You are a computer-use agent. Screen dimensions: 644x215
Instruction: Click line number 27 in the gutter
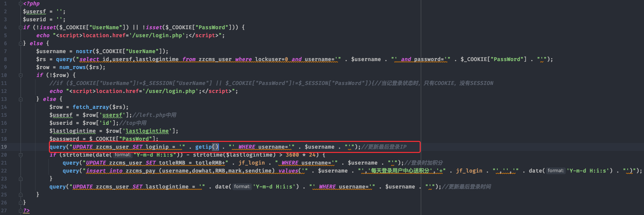[4, 211]
